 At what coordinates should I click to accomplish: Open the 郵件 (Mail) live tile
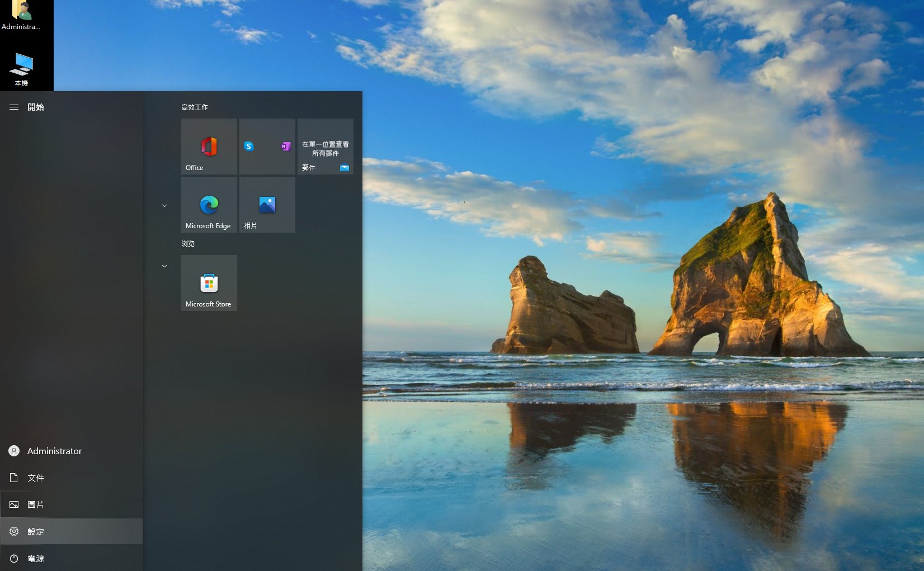click(325, 147)
